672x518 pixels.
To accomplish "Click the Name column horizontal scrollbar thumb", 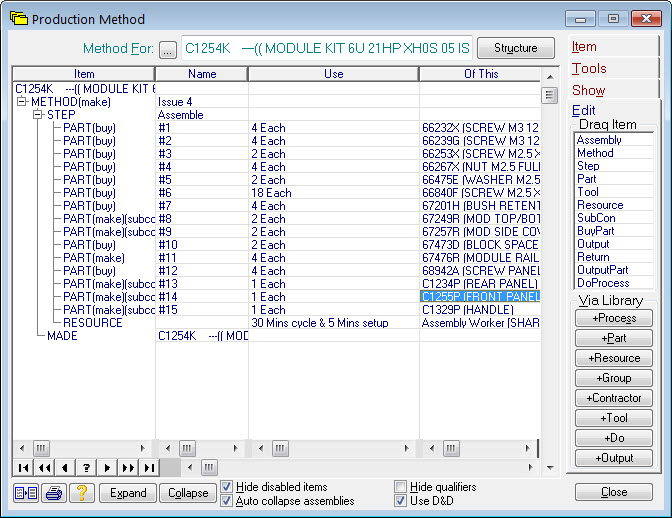I will tap(187, 449).
